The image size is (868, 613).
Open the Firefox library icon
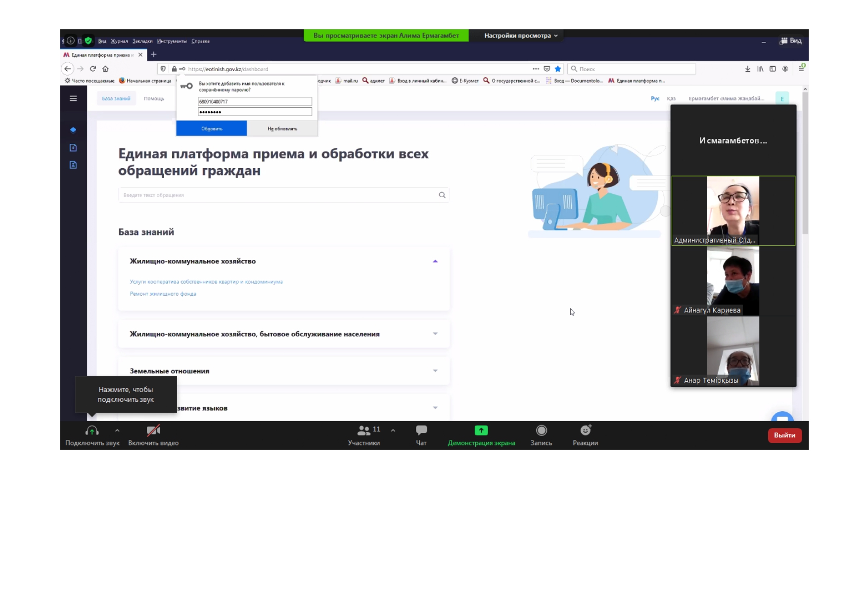pos(760,69)
